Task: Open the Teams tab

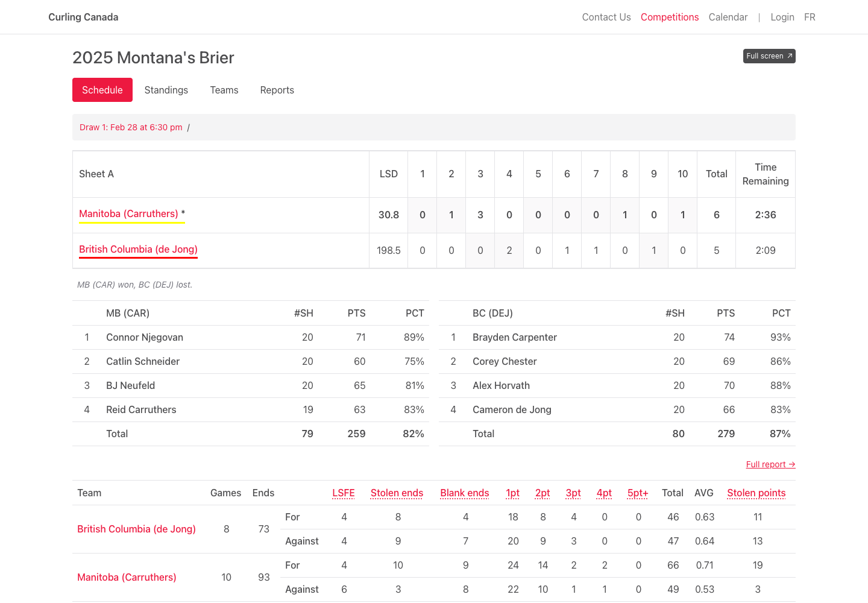Action: (x=224, y=90)
